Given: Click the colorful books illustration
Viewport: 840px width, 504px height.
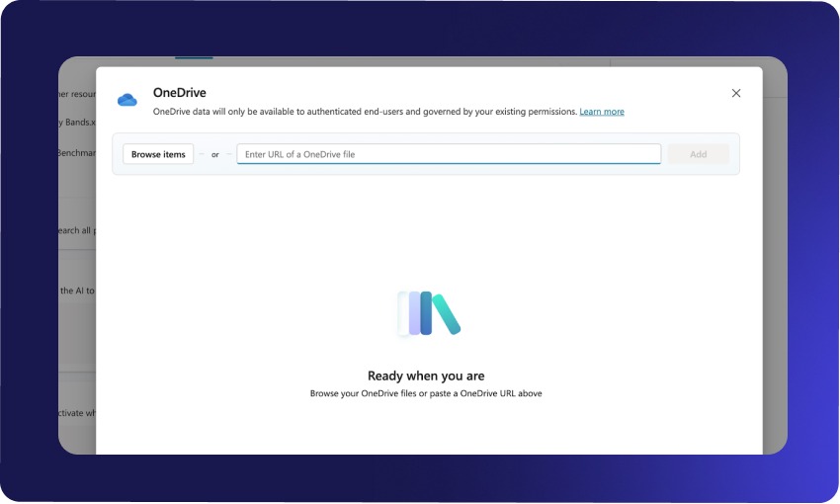Looking at the screenshot, I should point(428,313).
